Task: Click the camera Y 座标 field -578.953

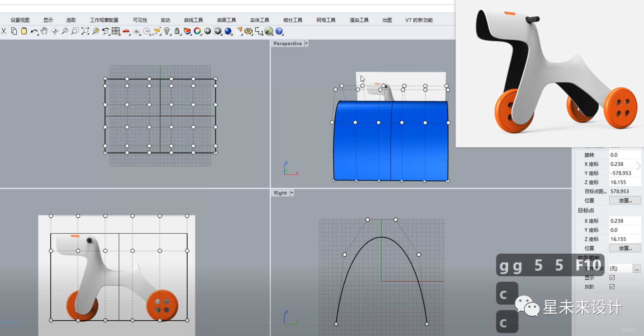Action: coord(625,173)
